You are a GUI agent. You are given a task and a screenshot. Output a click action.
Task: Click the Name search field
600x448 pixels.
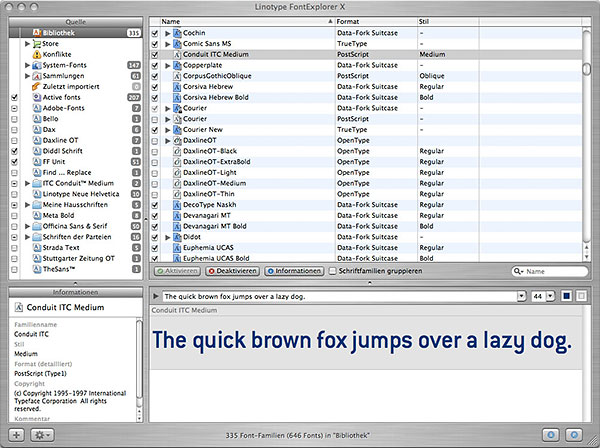pyautogui.click(x=550, y=271)
